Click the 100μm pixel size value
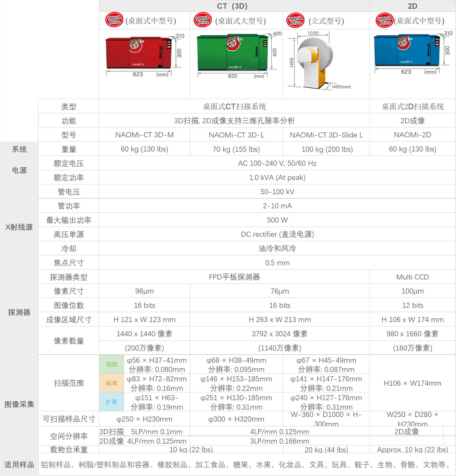Screen dimensions: 456x476 coord(413,291)
